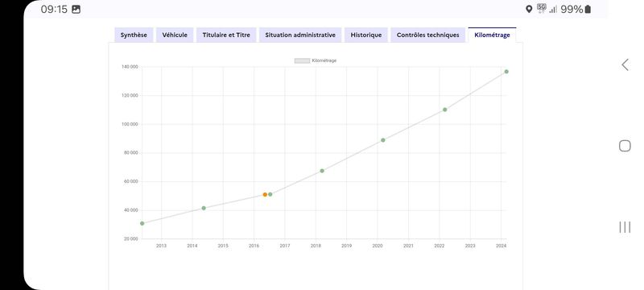Click the 100 000 axis label

click(x=130, y=124)
